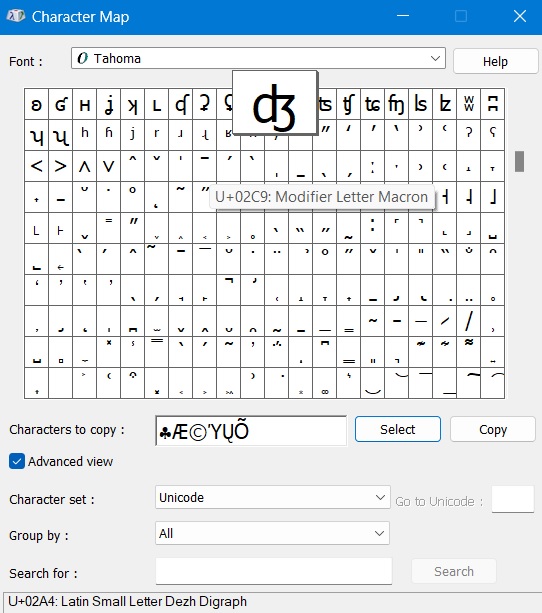Select the tesh digraph character cell

point(348,104)
